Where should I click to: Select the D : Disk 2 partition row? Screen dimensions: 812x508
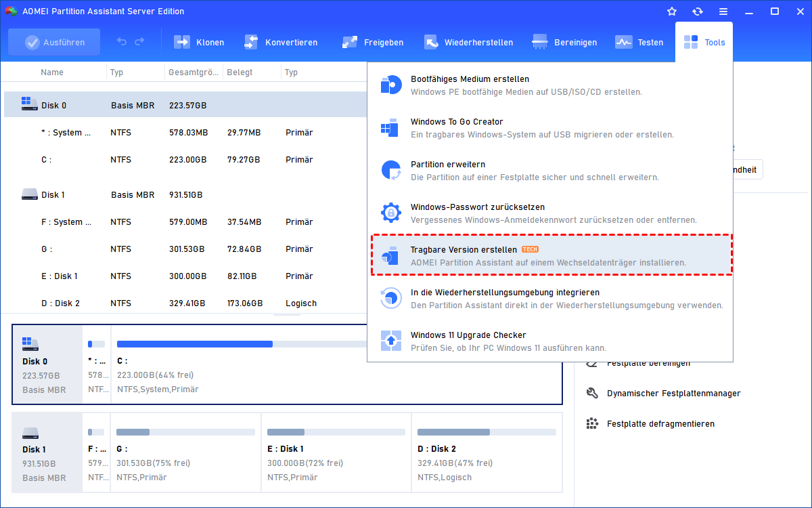pos(186,303)
